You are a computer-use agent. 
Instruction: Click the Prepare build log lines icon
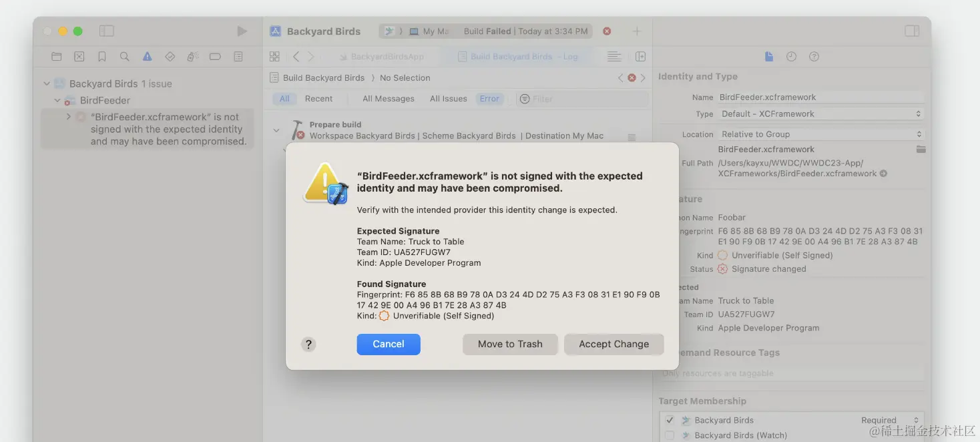point(632,138)
